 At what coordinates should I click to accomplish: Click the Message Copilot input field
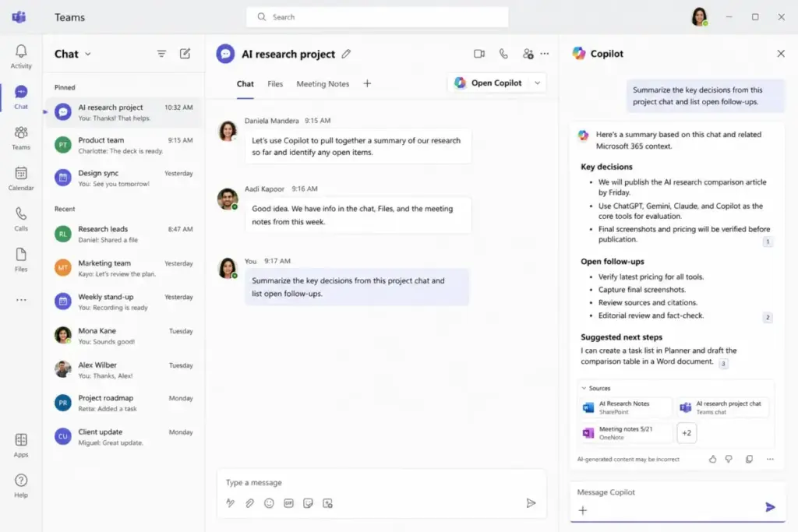[677, 491]
